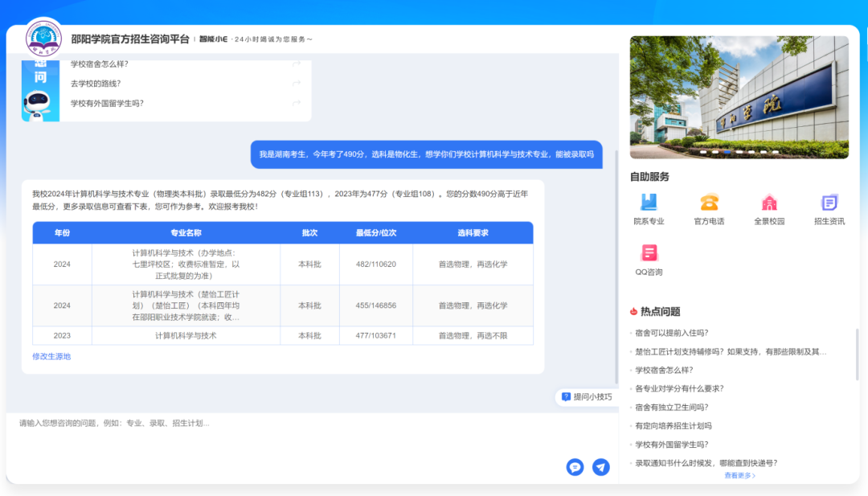Select hot question 各专业对学分有什么要求？
868x496 pixels.
tap(679, 388)
